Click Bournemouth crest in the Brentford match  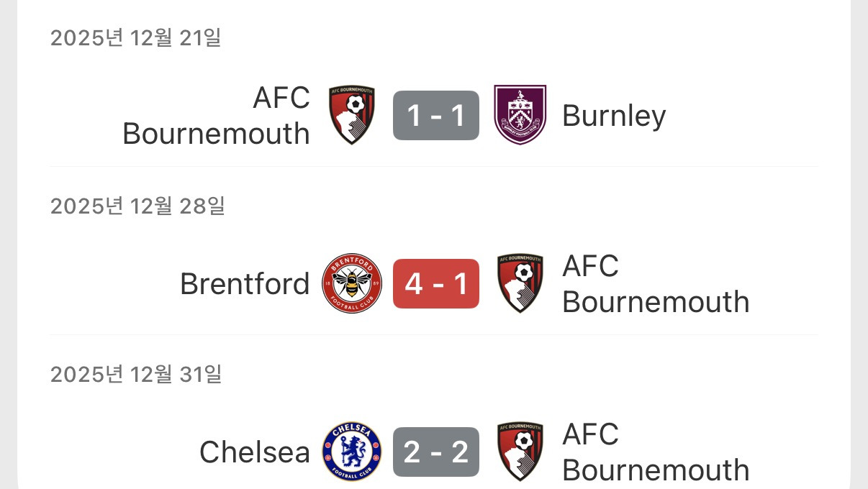click(x=520, y=283)
